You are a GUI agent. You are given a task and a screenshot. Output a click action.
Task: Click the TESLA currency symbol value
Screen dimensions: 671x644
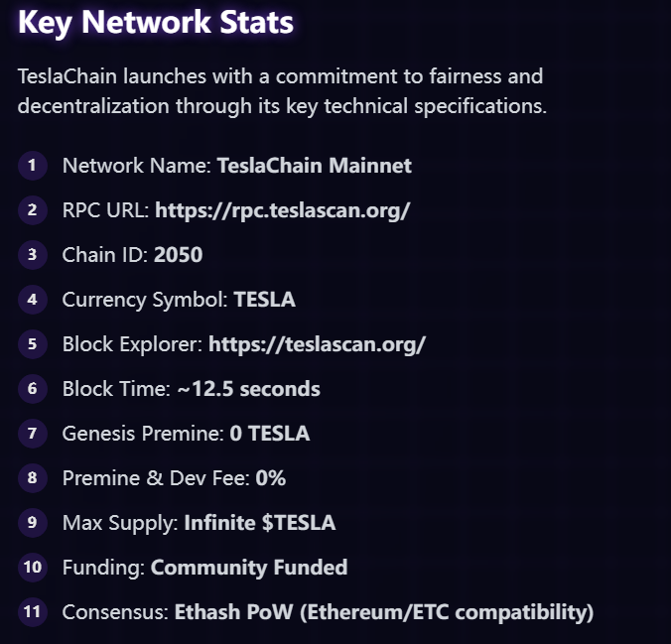coord(264,300)
